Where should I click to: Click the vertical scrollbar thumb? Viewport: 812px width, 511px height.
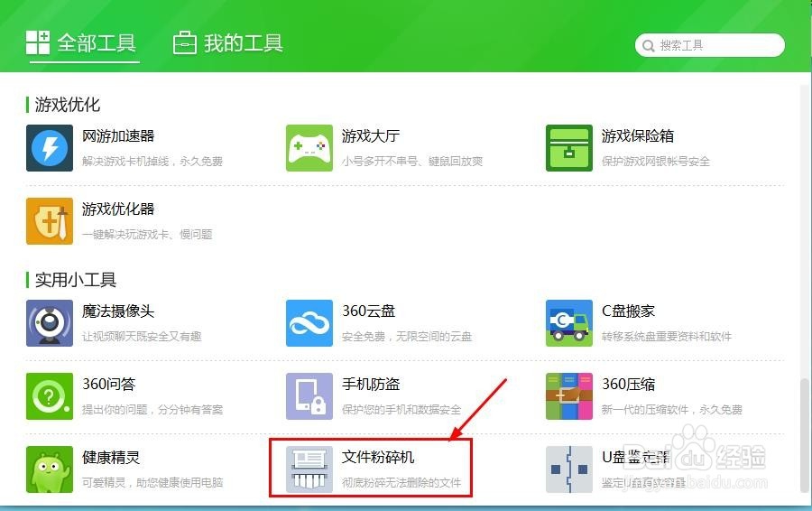click(804, 435)
